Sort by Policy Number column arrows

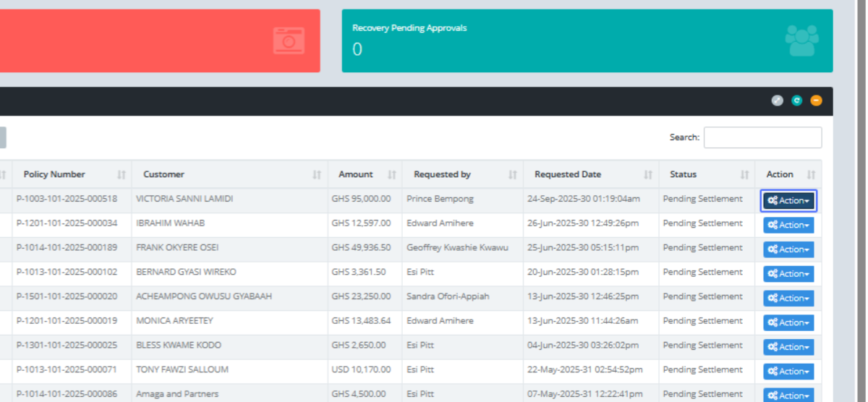click(122, 175)
